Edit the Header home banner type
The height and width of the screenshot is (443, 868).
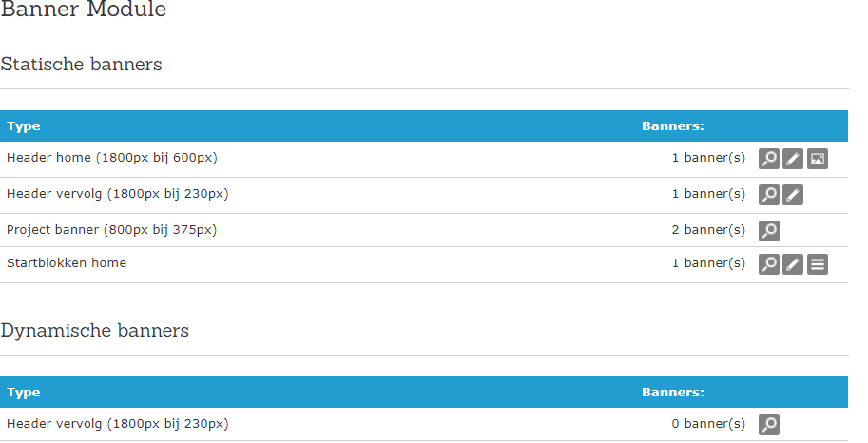point(793,159)
